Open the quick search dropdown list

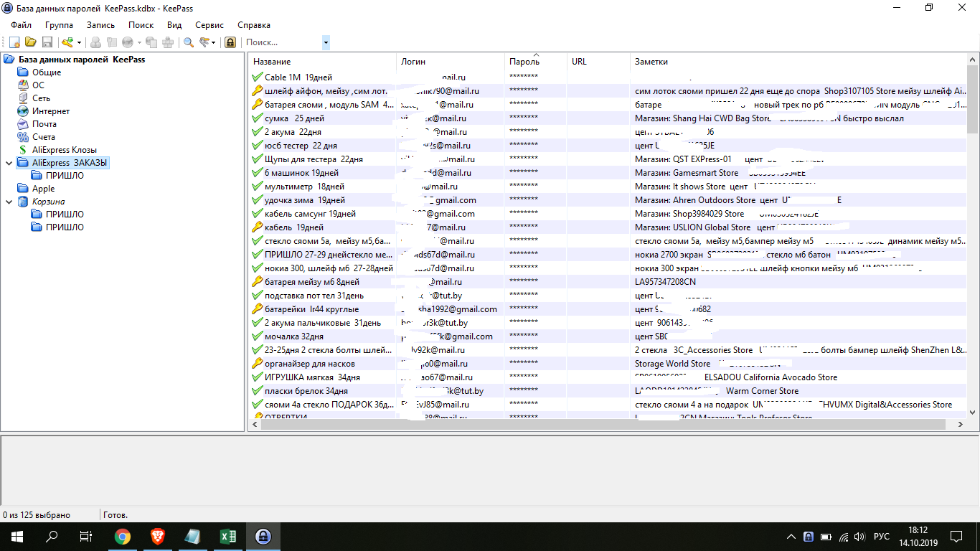[x=326, y=42]
